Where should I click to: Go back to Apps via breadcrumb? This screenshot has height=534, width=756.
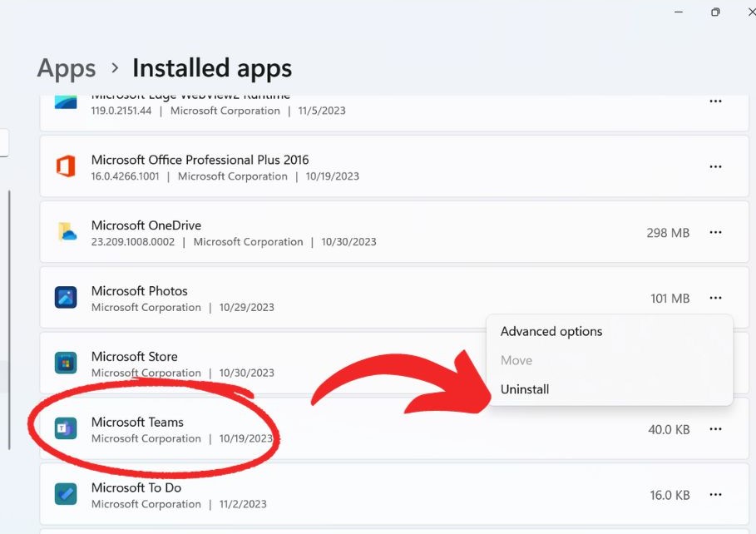point(67,68)
